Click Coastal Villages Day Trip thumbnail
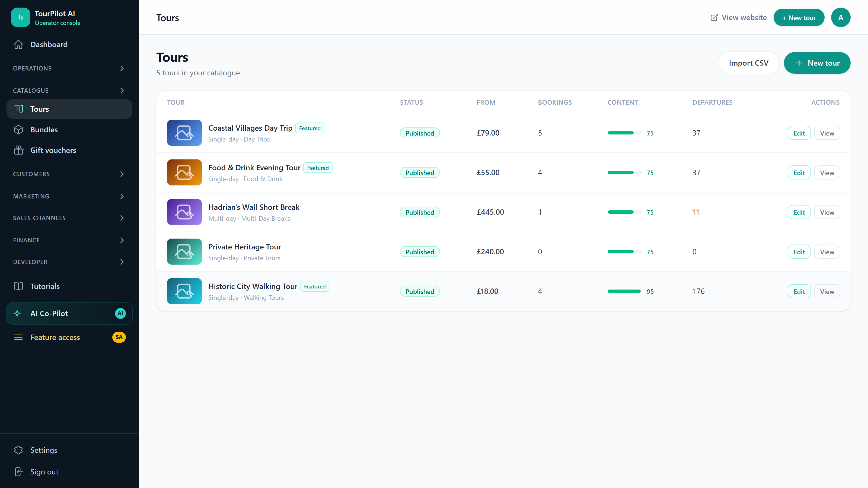Image resolution: width=868 pixels, height=488 pixels. click(184, 133)
